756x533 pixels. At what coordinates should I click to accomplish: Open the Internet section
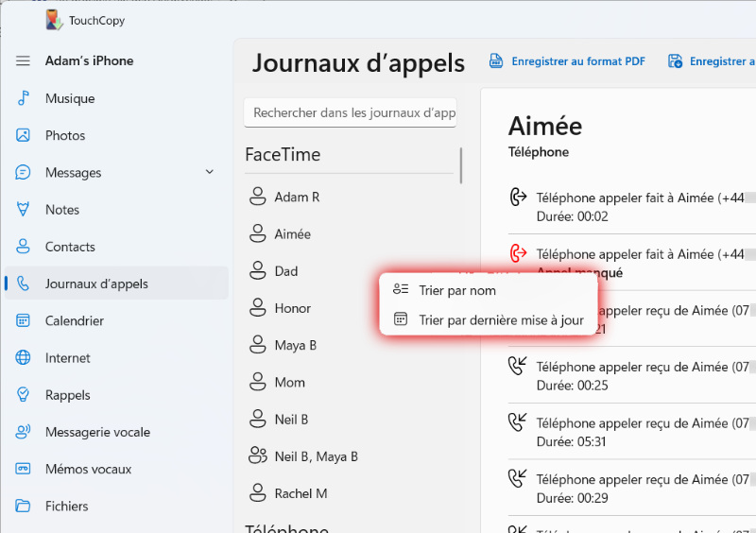pyautogui.click(x=68, y=358)
